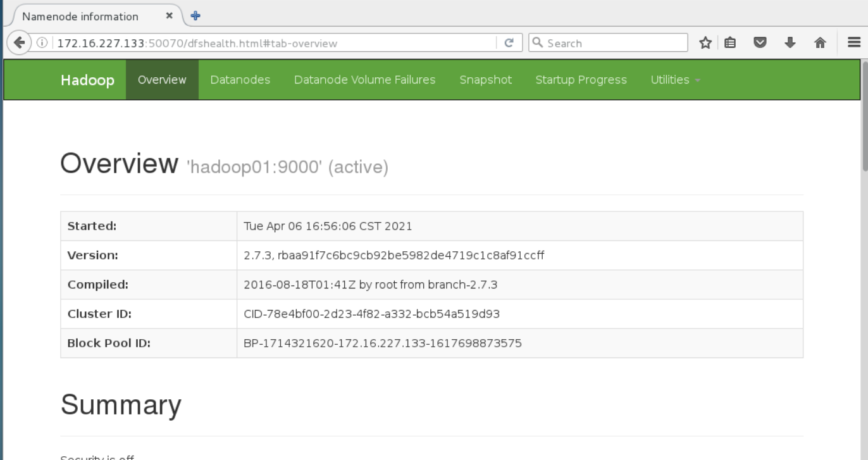Image resolution: width=868 pixels, height=460 pixels.
Task: Focus the Search input field
Action: [x=608, y=43]
